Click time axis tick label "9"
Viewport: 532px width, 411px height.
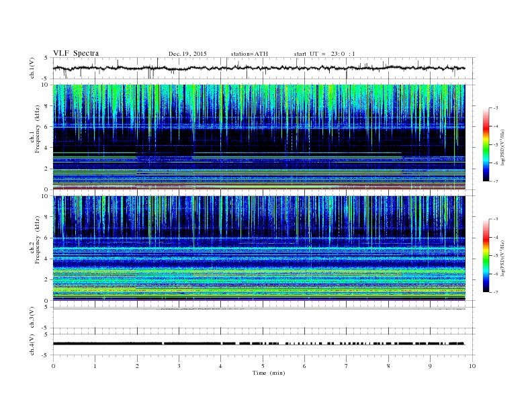coord(430,366)
